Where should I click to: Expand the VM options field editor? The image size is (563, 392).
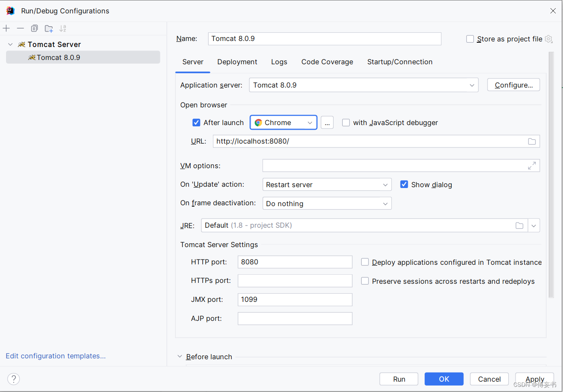532,166
